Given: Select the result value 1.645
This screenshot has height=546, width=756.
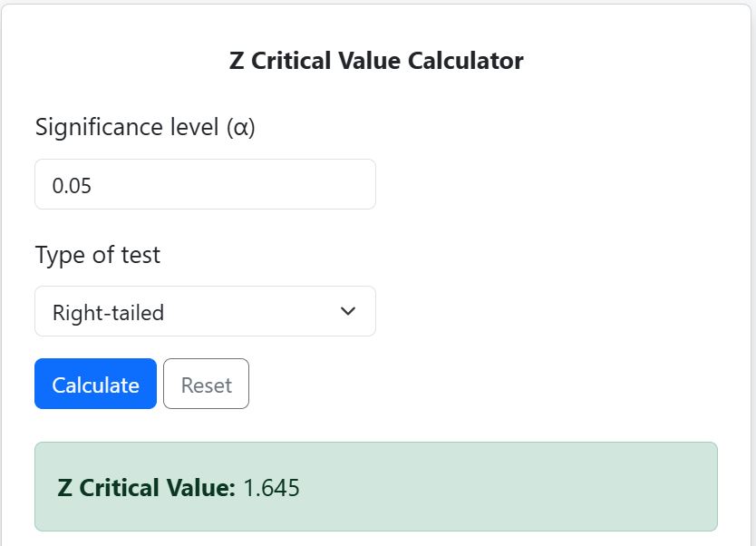Looking at the screenshot, I should point(272,487).
